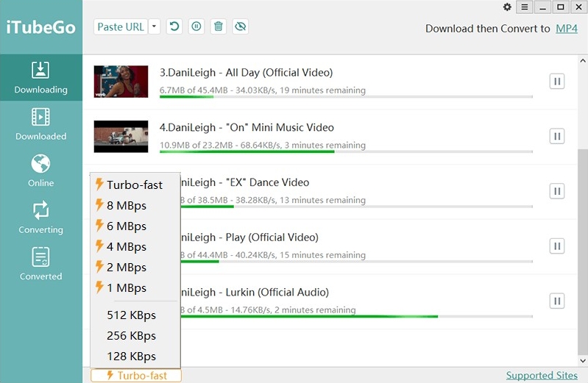Click status text "19 minutes remaining"

pyautogui.click(x=322, y=90)
